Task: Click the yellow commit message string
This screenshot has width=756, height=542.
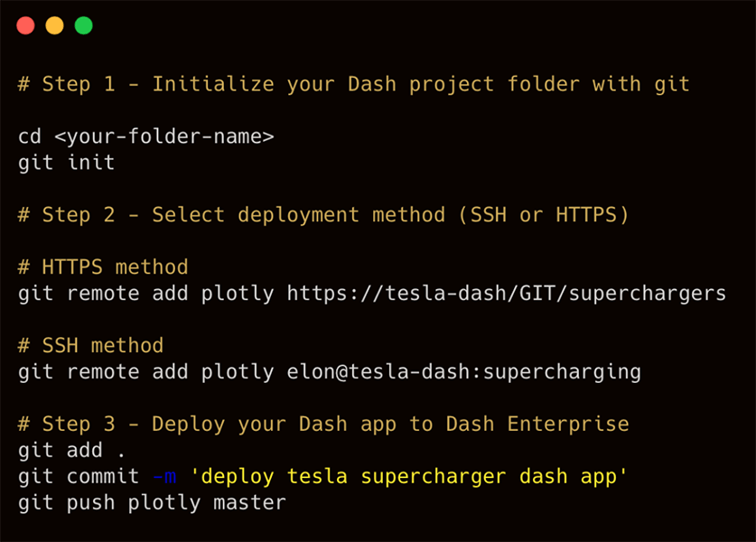Action: click(x=409, y=476)
